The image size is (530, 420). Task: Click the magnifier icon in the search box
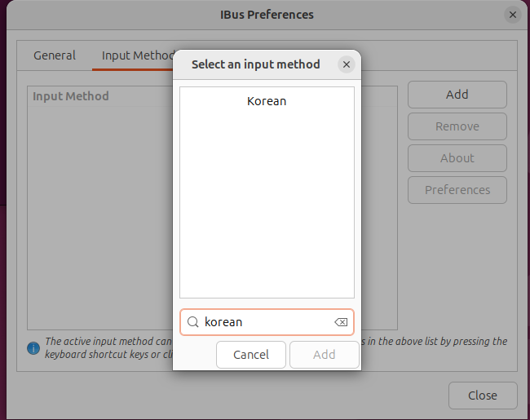click(193, 322)
